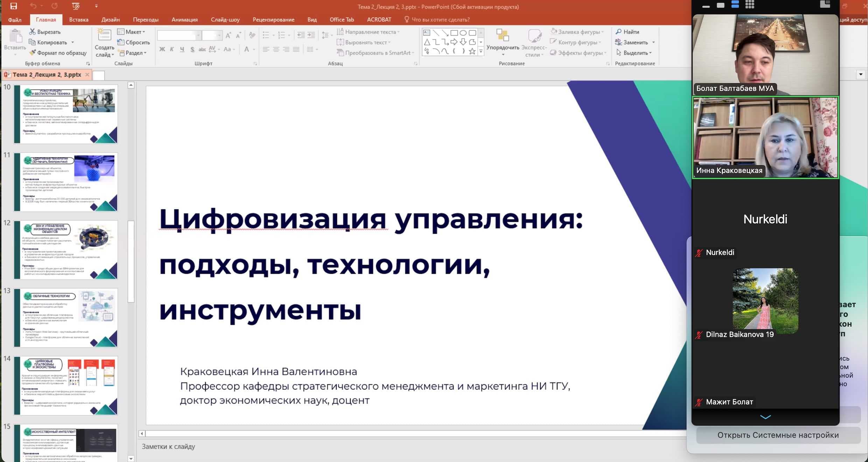This screenshot has width=868, height=462.
Task: Click the Undo arrow in quick access toolbar
Action: point(33,6)
